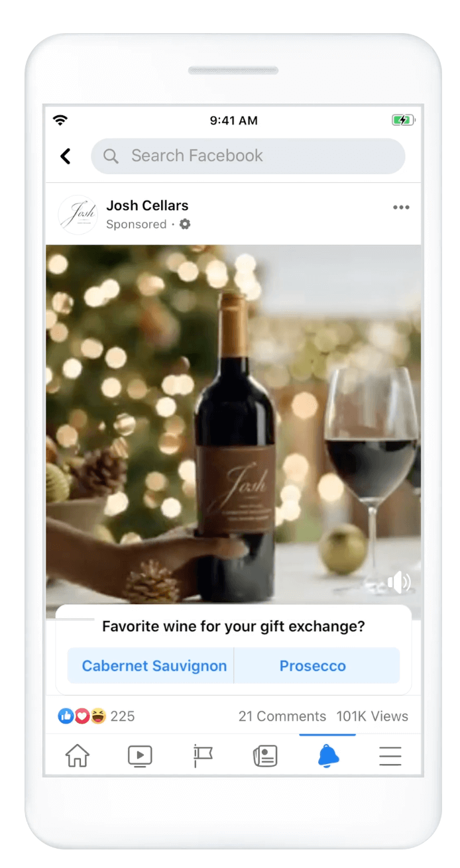Open the News feed icon

click(264, 756)
